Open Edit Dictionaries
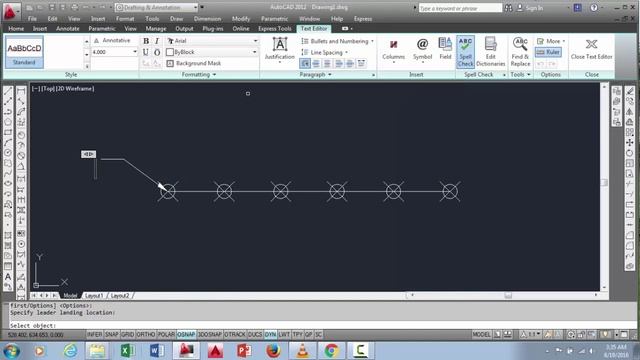 click(x=491, y=51)
